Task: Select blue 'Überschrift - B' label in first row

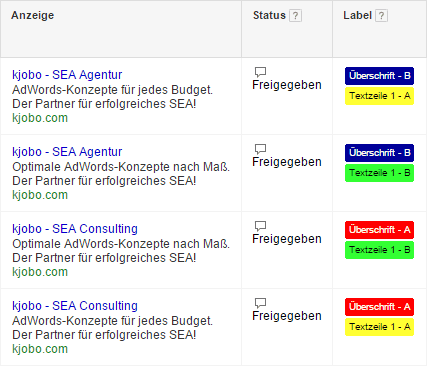Action: click(379, 76)
